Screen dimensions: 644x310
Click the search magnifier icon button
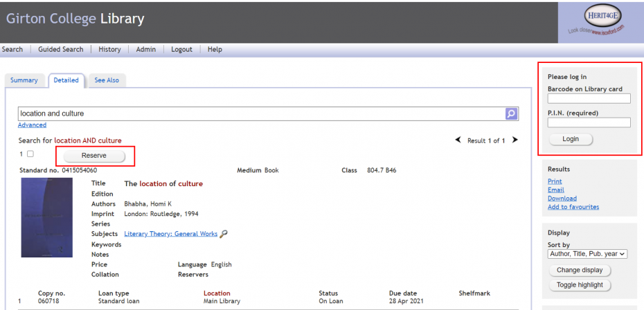[511, 113]
